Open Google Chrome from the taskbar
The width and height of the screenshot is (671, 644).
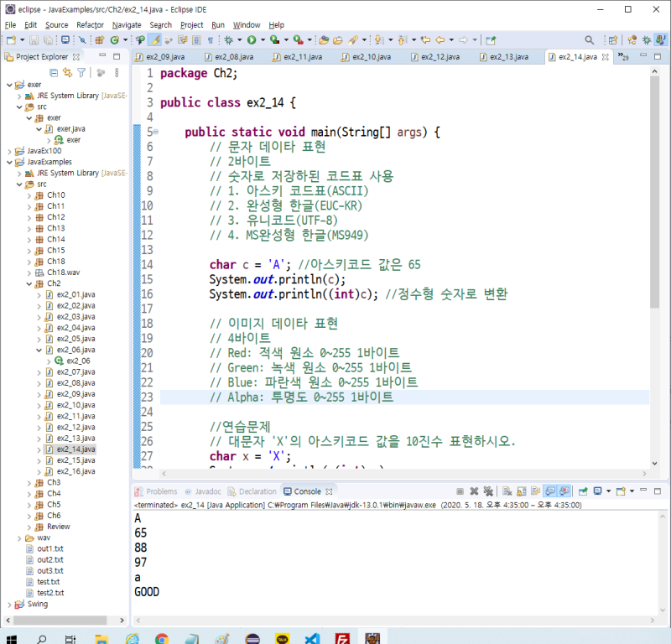click(161, 639)
